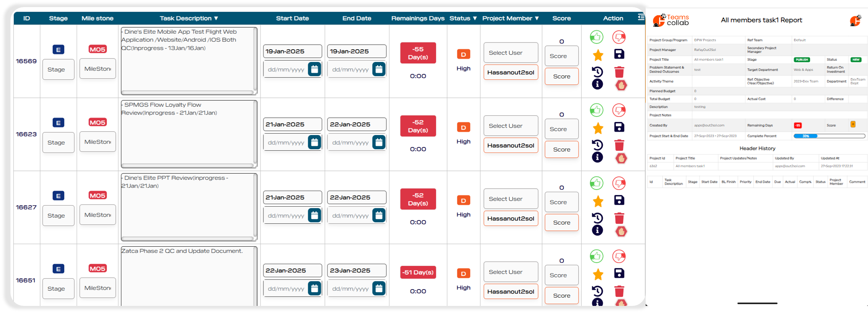Open Project Member column filter dropdown
The width and height of the screenshot is (868, 313).
point(537,18)
